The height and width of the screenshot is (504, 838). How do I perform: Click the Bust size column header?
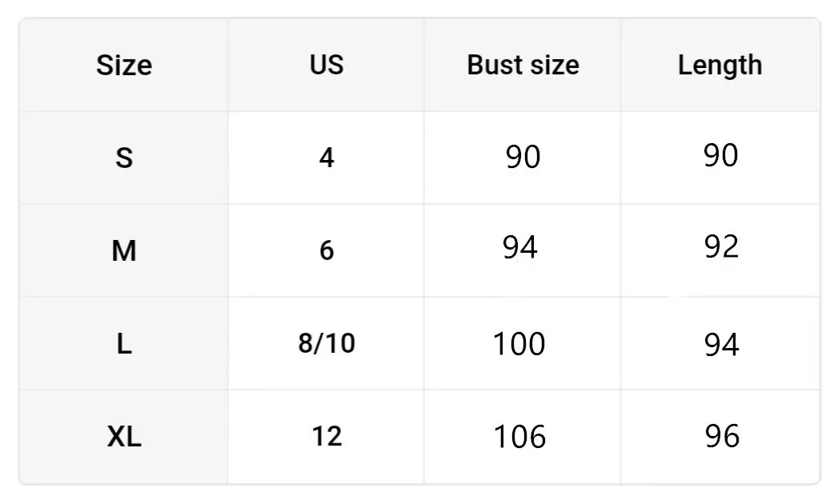coord(523,65)
